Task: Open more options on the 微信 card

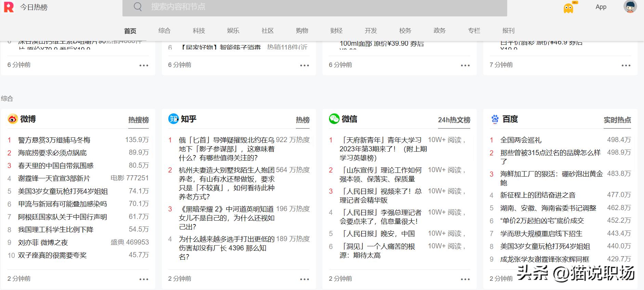Action: click(465, 279)
